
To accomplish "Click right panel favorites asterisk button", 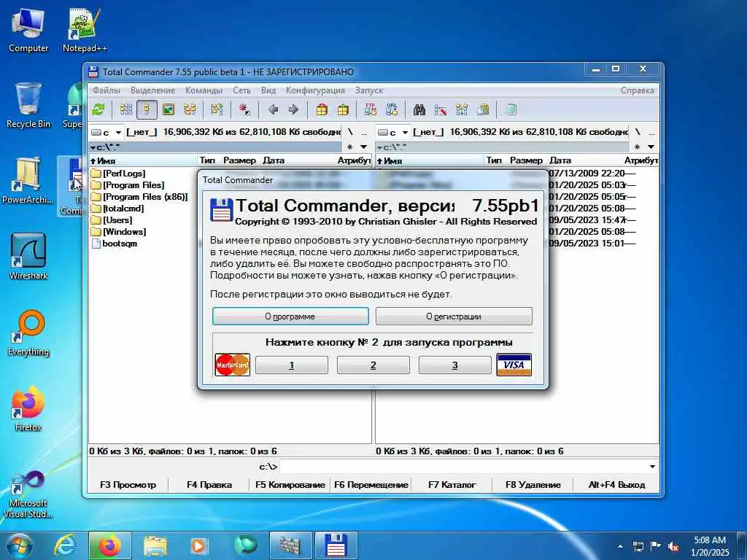I will point(638,147).
